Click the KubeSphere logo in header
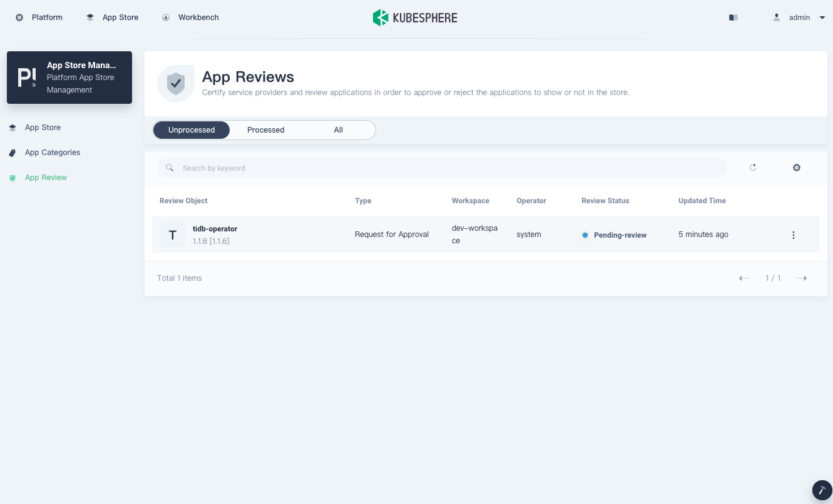Screen dimensions: 833x504 [x=415, y=18]
